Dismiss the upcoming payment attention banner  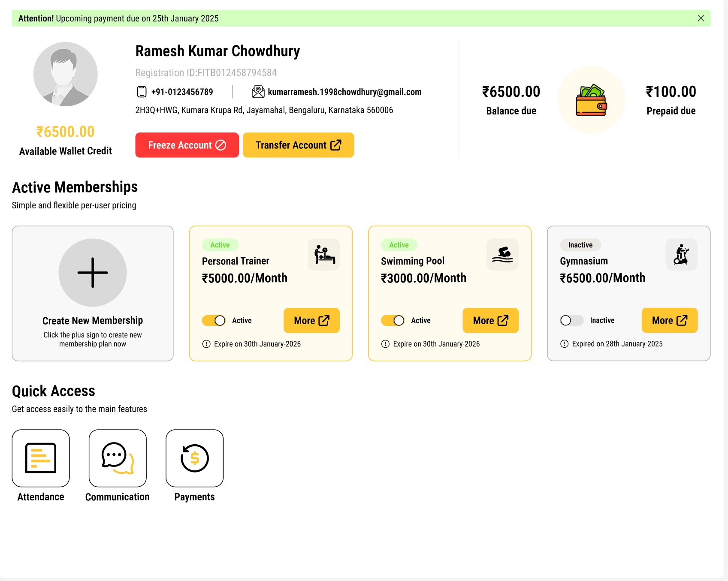point(701,18)
